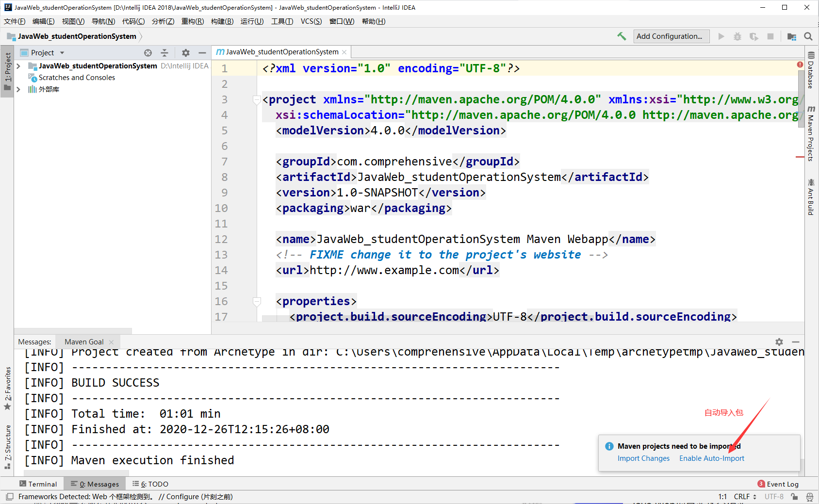Open the 编辑(E) menu
The image size is (819, 504).
coord(44,21)
